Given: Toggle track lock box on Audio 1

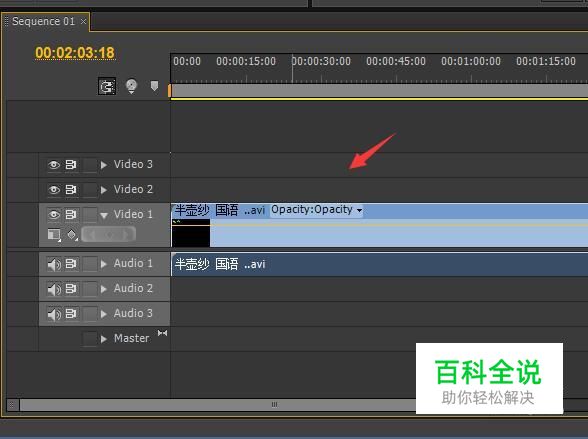Looking at the screenshot, I should point(90,264).
